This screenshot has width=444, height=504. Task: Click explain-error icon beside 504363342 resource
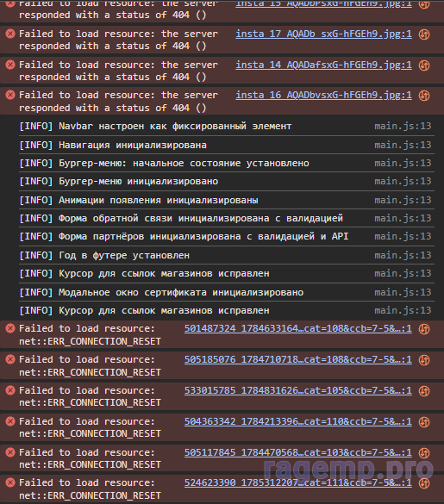424,422
